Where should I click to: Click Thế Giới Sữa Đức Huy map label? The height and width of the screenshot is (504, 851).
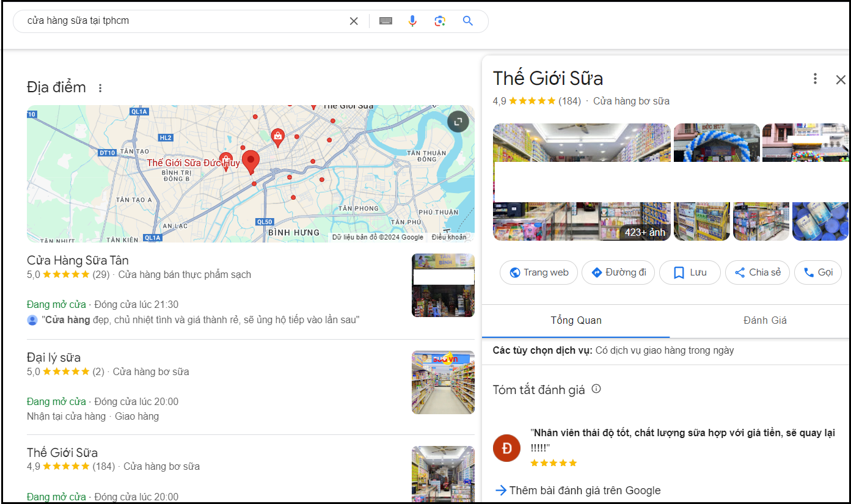(x=193, y=163)
